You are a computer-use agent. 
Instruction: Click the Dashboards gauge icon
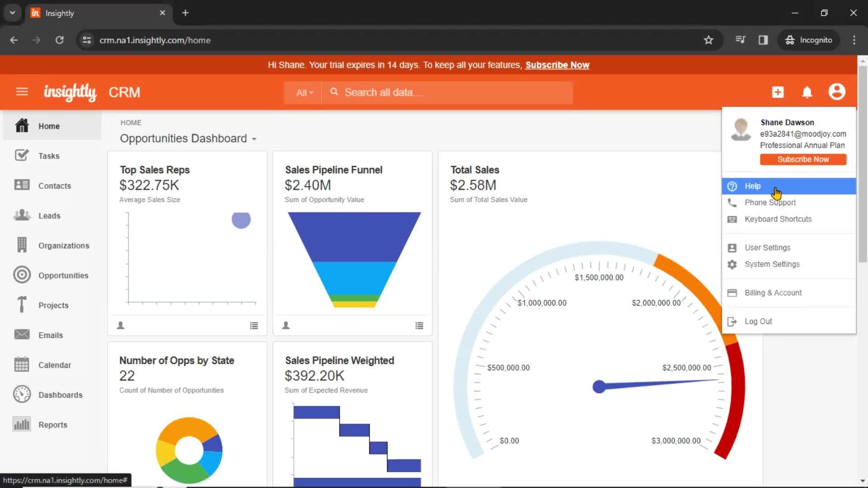pos(22,394)
